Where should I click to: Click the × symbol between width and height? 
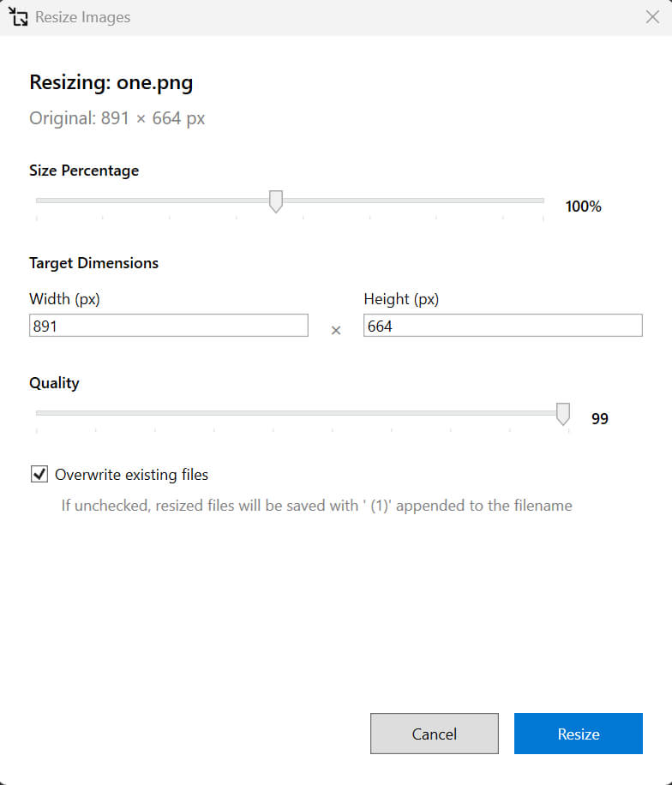[x=336, y=330]
